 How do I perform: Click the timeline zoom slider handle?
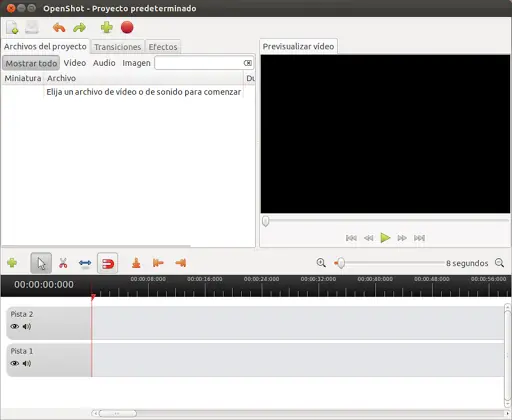pos(340,263)
